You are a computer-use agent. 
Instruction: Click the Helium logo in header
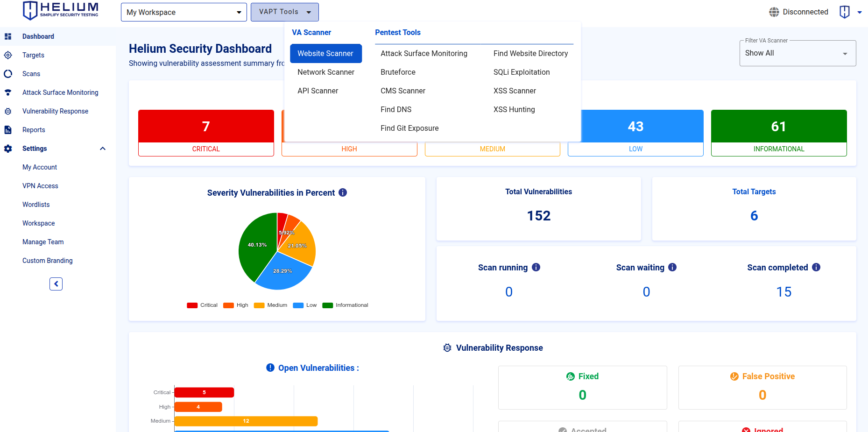(61, 10)
